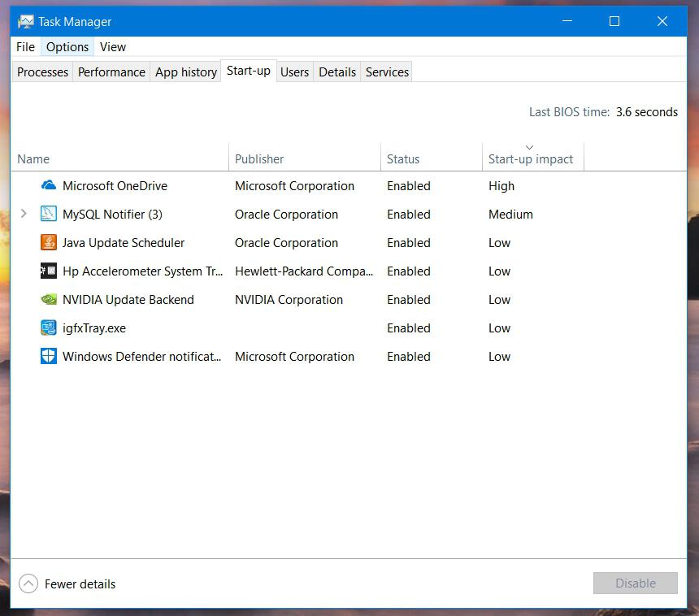Switch to the Users tab
Screen dimensions: 699x616
[x=295, y=72]
